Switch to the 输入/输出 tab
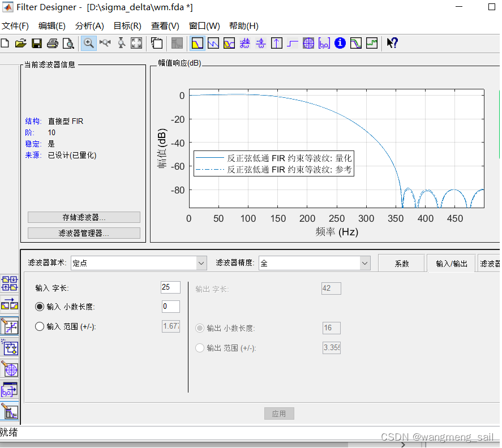502x448 pixels. pos(451,264)
